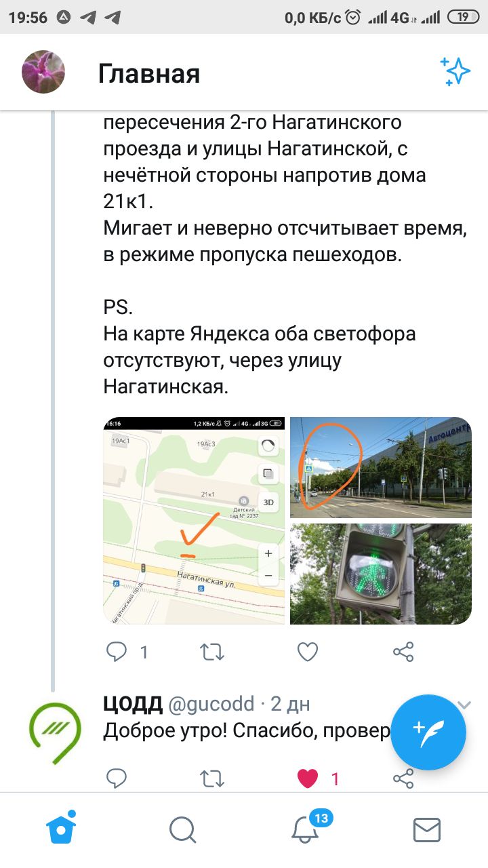Expand options chevron on the ЦОДД tweet
The image size is (488, 868).
(464, 705)
